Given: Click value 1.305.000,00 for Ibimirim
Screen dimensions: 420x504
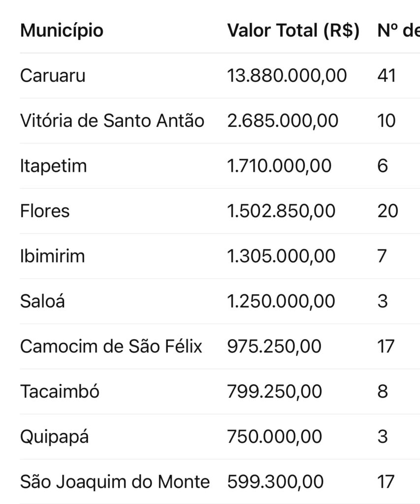Looking at the screenshot, I should 281,256.
